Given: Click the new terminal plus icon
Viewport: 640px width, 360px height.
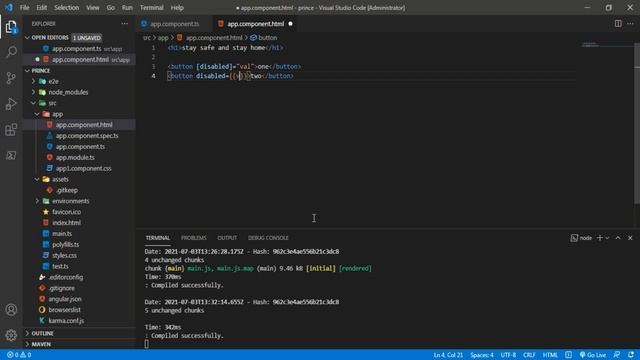Looking at the screenshot, I should [600, 238].
